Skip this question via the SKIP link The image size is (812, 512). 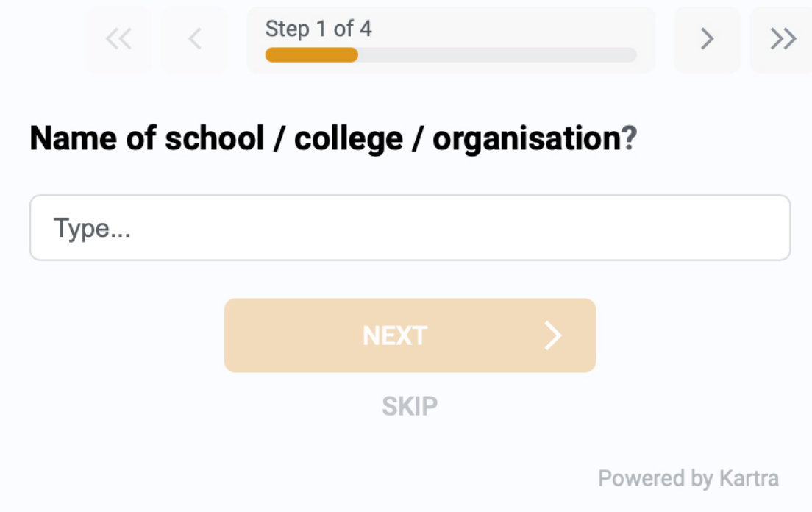410,406
